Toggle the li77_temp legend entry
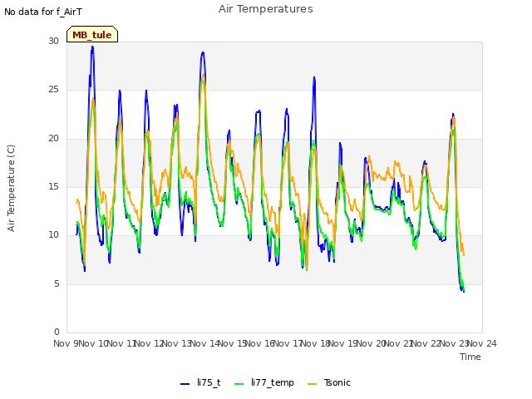This screenshot has height=399, width=532. click(x=264, y=382)
